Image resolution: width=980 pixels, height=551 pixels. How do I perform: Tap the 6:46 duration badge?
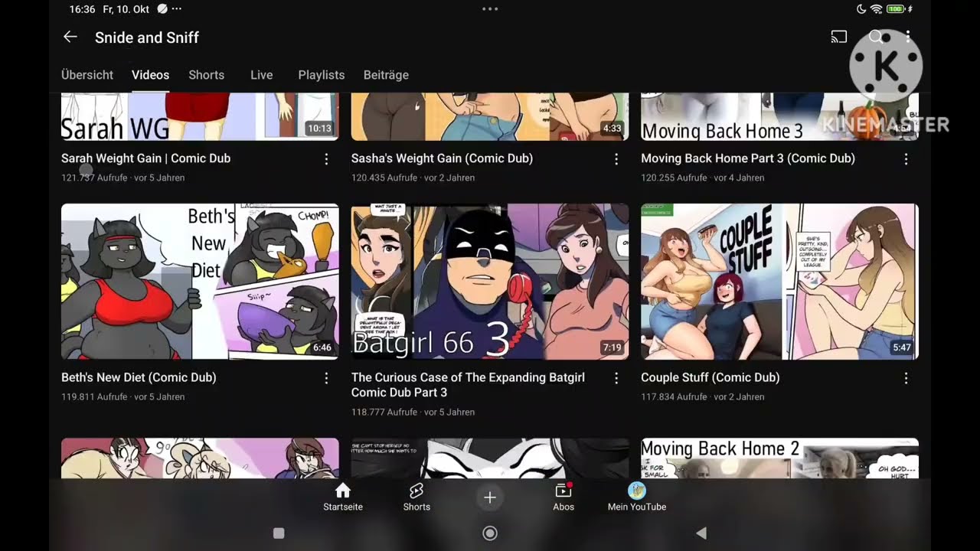(322, 347)
